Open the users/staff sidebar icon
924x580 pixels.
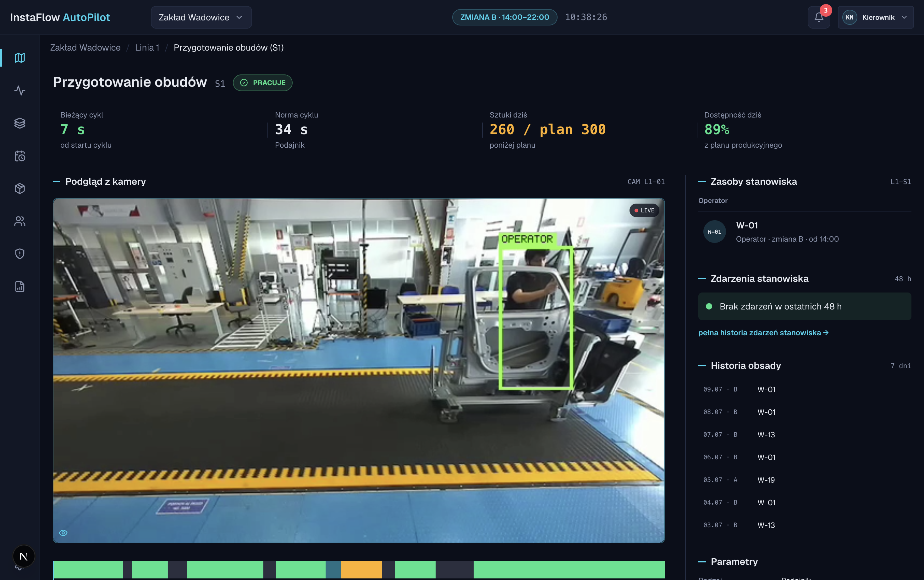(19, 221)
